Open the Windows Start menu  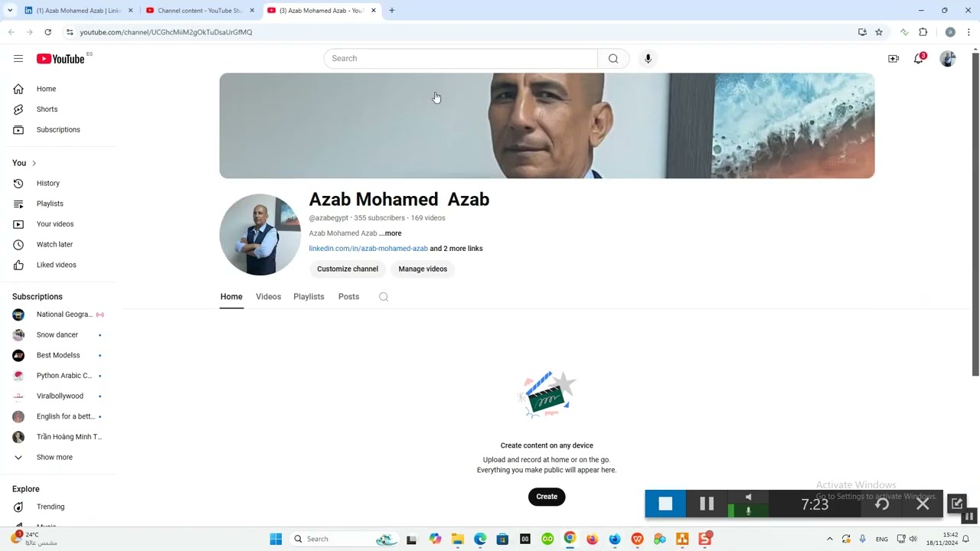[x=276, y=539]
